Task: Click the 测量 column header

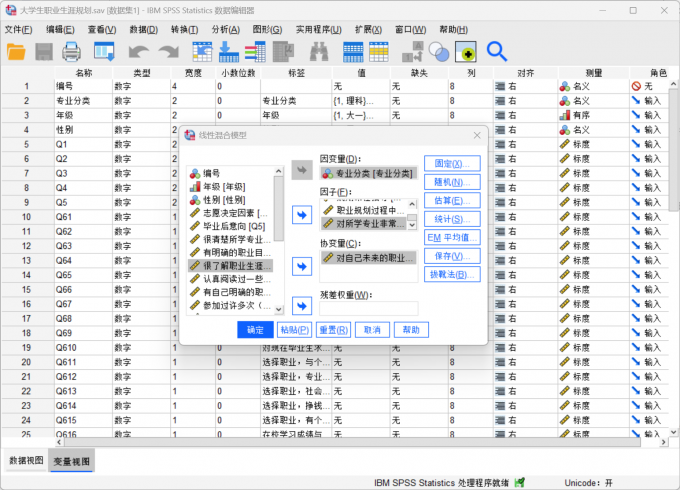Action: tap(594, 73)
